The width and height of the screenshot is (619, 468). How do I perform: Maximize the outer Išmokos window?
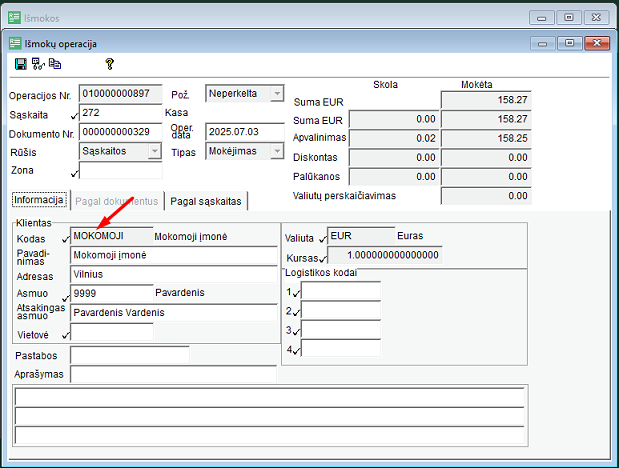click(569, 18)
